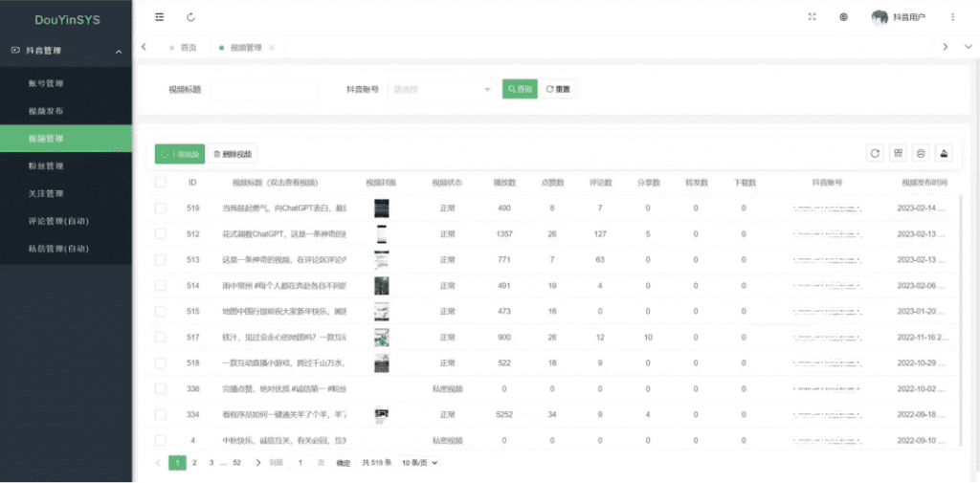Click the refresh icon in the top header

[x=191, y=17]
